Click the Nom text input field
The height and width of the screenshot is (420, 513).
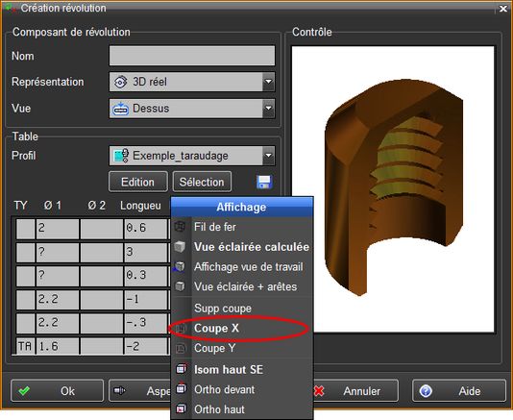coord(192,56)
